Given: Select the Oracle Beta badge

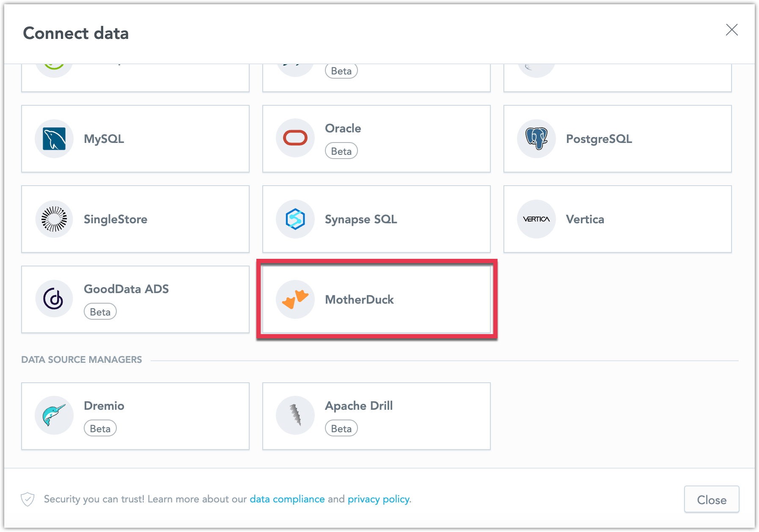Looking at the screenshot, I should click(x=341, y=151).
